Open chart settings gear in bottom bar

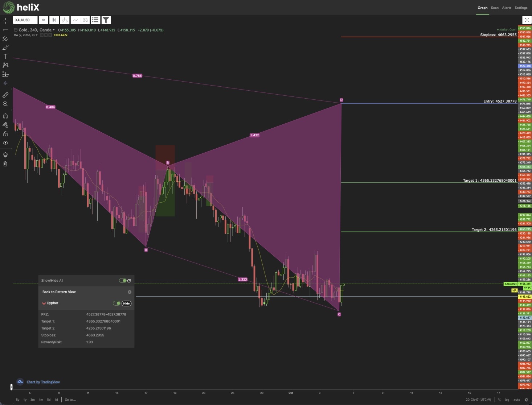[x=526, y=400]
